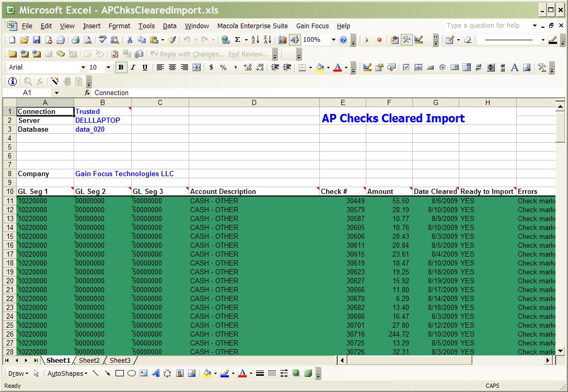The height and width of the screenshot is (392, 568).
Task: Open the Zoom 100% dropdown
Action: [x=333, y=40]
